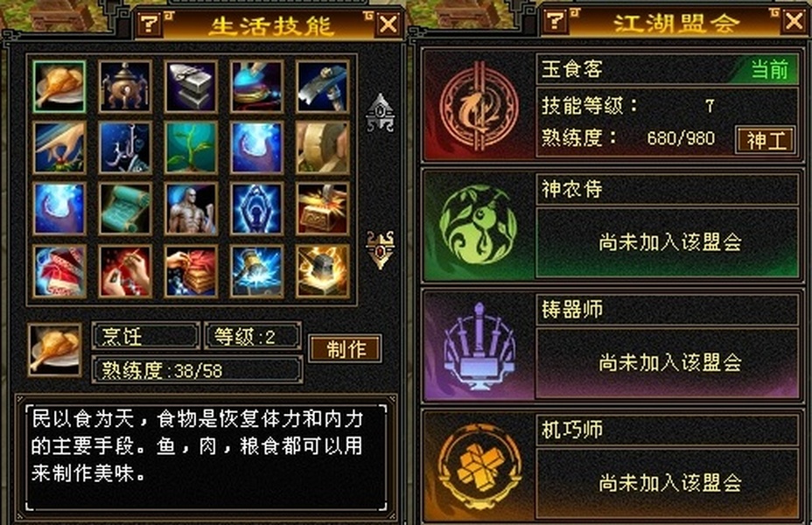Select the anvil forging skill icon
The height and width of the screenshot is (525, 812).
(x=191, y=87)
